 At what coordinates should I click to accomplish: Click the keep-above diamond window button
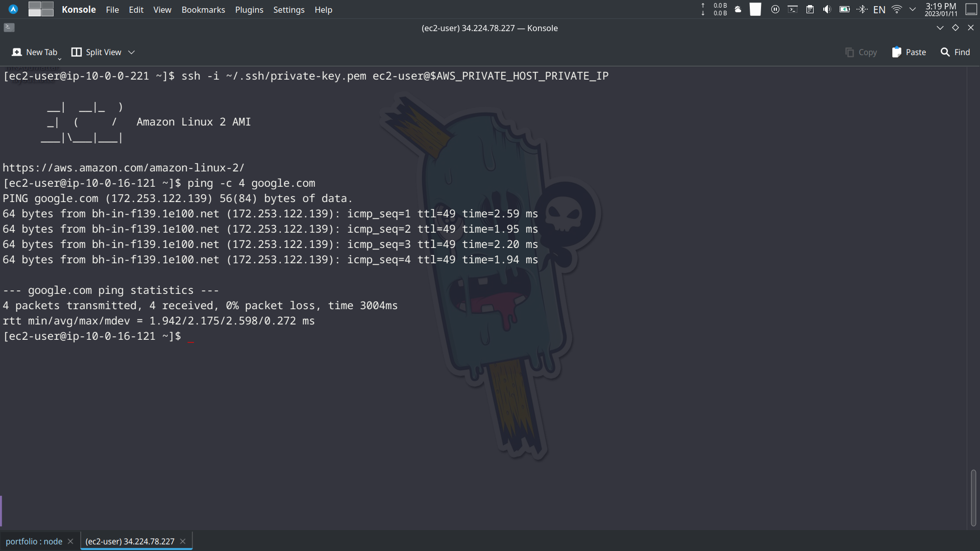pyautogui.click(x=955, y=28)
